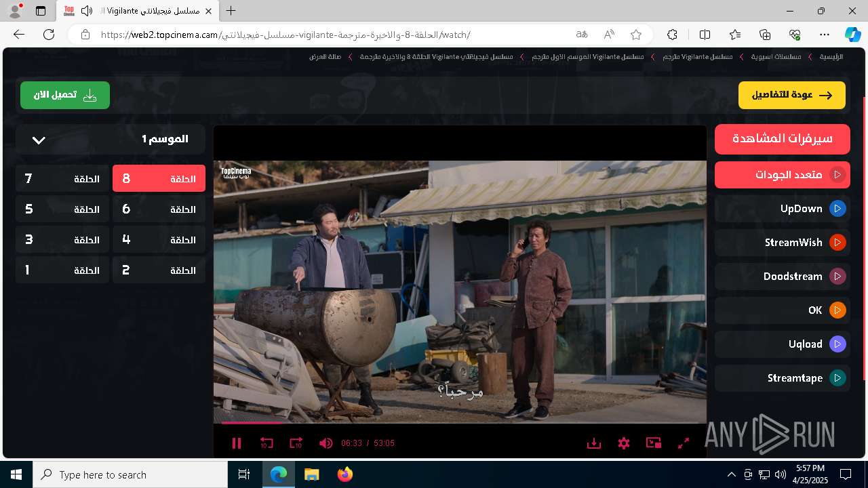Screen dimensions: 868x488
Task: Enable picture-in-picture mode
Action: coord(654,443)
